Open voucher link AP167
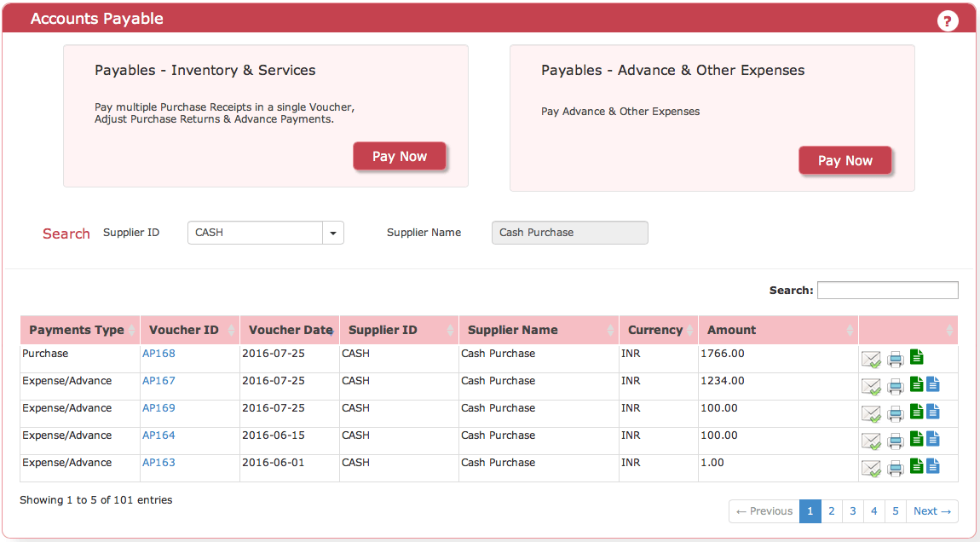The height and width of the screenshot is (542, 980). point(159,381)
